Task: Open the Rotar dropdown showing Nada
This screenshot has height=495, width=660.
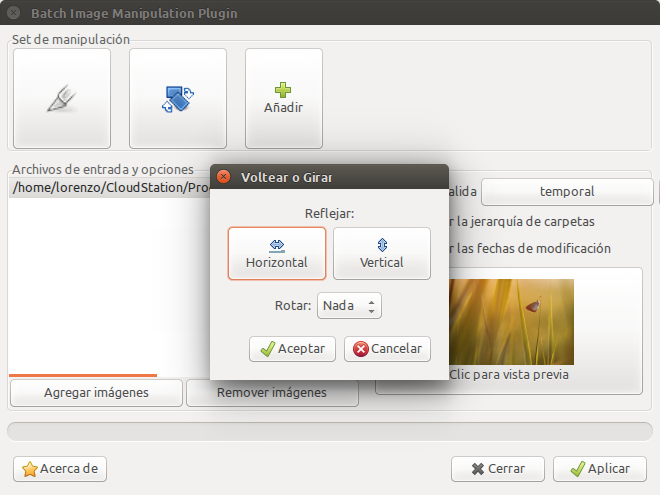Action: [349, 306]
